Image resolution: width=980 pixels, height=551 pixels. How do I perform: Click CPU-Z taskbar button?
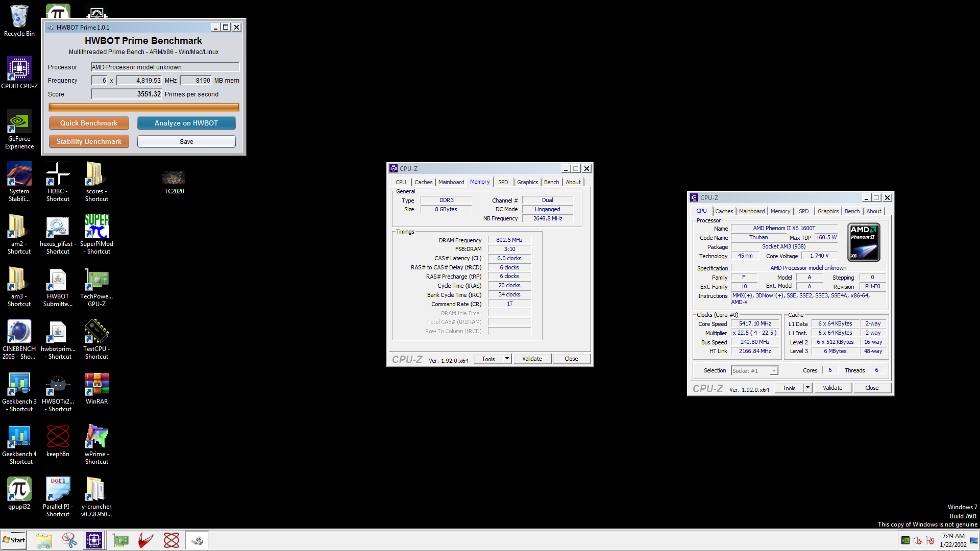(x=94, y=540)
